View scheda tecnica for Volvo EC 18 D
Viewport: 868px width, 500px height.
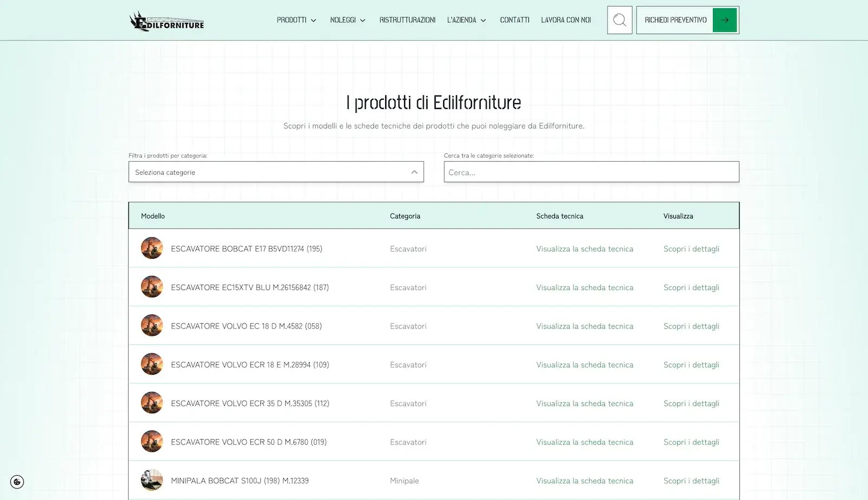click(585, 326)
